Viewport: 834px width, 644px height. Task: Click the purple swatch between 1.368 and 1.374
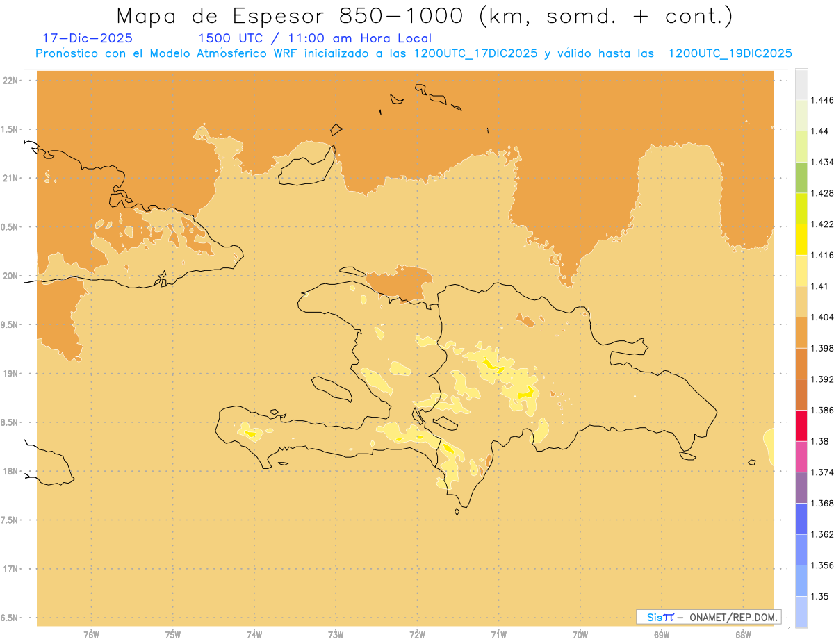[x=801, y=488]
